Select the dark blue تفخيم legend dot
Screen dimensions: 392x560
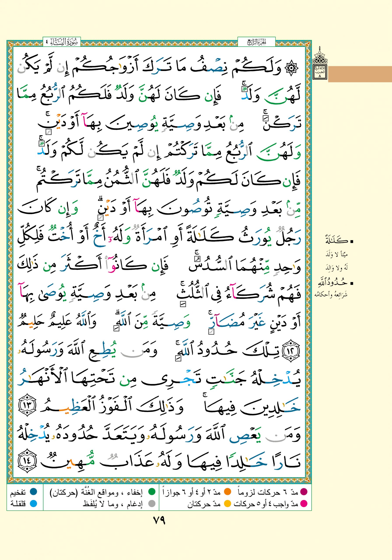coord(33,492)
